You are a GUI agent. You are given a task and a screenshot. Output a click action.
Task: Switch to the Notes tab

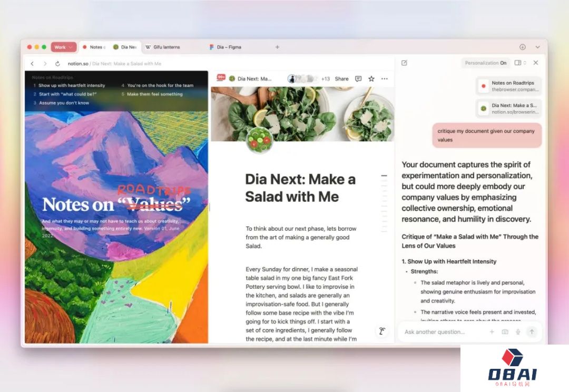click(94, 47)
